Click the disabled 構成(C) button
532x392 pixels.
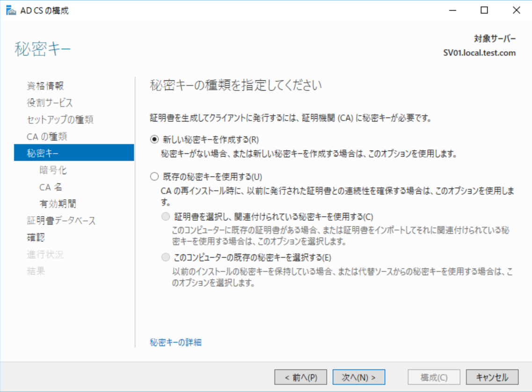click(434, 377)
